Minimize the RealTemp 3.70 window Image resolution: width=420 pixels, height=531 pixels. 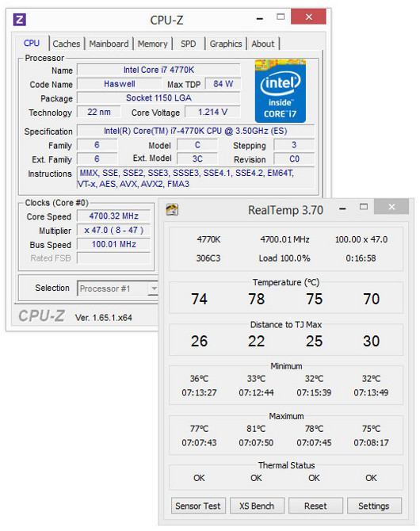tap(342, 209)
